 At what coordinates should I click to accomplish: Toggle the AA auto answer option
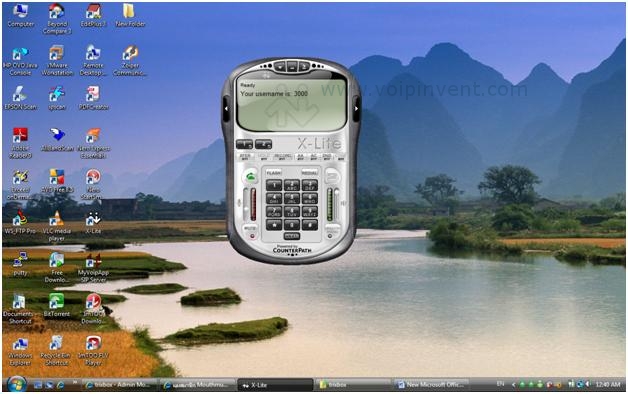(301, 157)
